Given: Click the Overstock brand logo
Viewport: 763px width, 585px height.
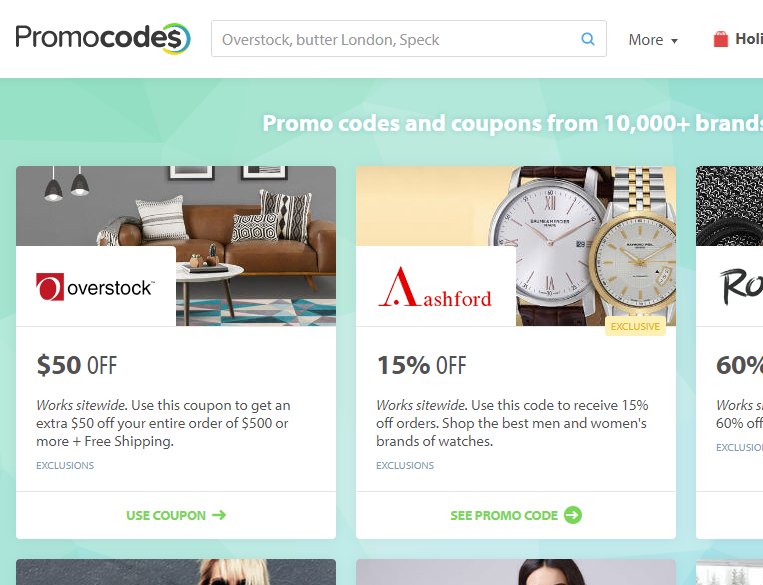Looking at the screenshot, I should click(x=95, y=287).
